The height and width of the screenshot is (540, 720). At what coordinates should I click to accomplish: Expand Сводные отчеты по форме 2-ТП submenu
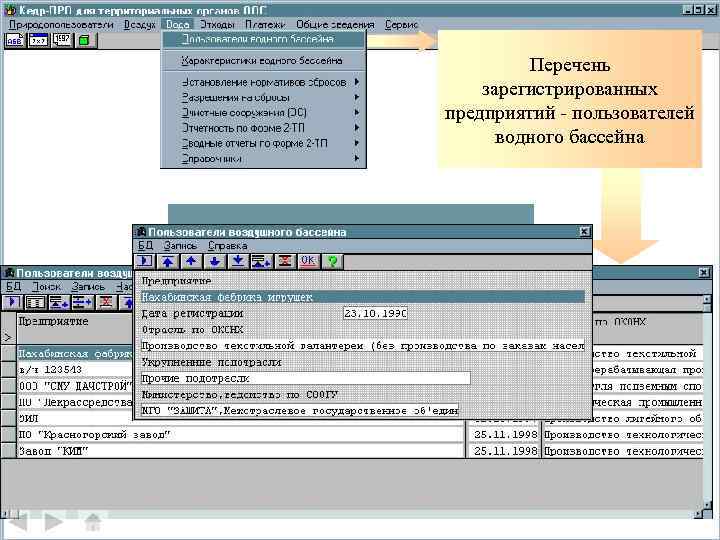pos(263,143)
